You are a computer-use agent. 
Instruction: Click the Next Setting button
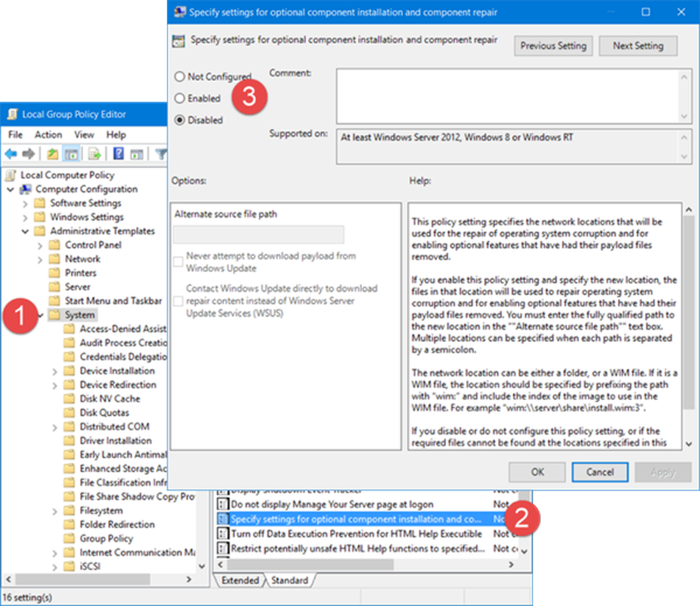(x=638, y=45)
